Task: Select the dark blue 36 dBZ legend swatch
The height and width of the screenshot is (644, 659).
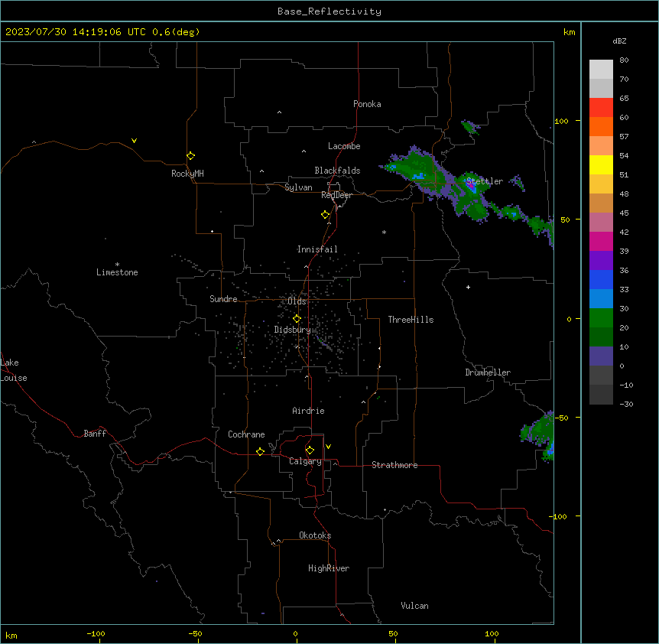Action: 601,279
